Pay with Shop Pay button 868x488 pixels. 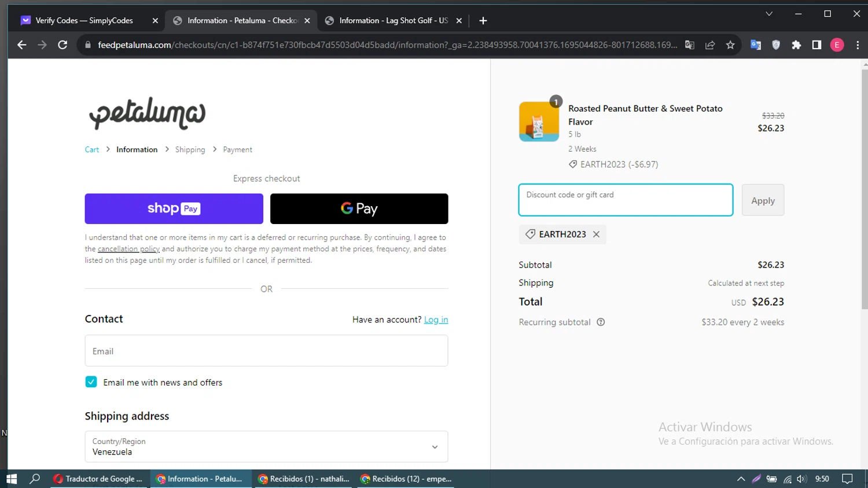[x=174, y=208]
